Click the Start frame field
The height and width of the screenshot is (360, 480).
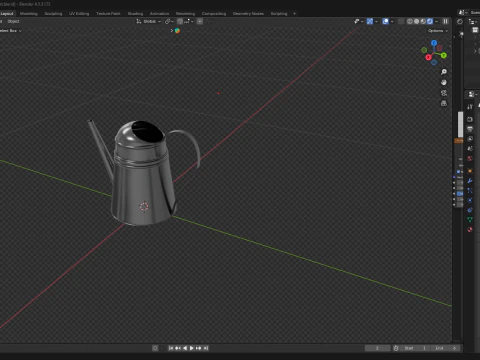(415, 348)
